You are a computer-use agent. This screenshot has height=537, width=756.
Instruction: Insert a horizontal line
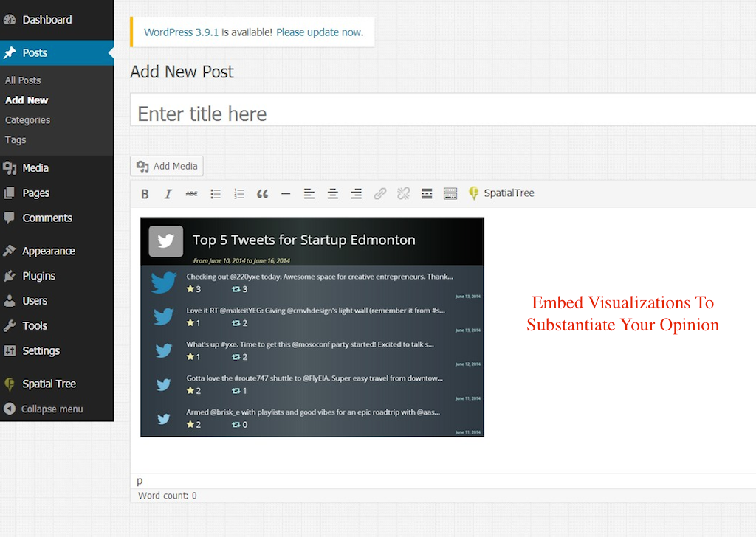pos(286,194)
